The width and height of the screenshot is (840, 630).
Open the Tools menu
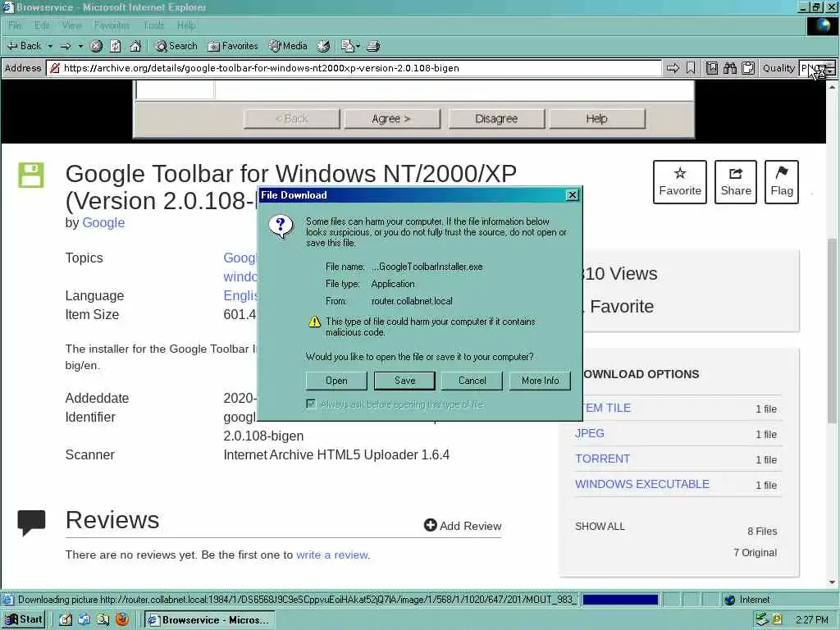coord(153,25)
